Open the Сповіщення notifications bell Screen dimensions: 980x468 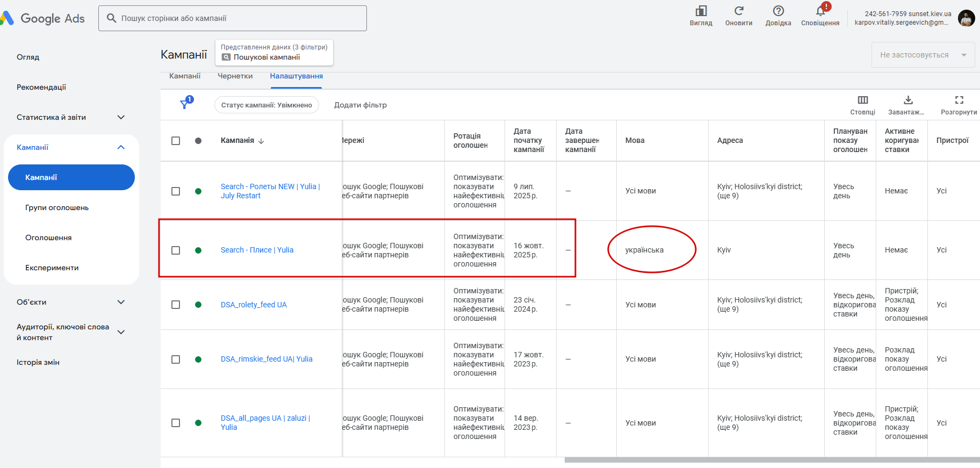pyautogui.click(x=820, y=11)
